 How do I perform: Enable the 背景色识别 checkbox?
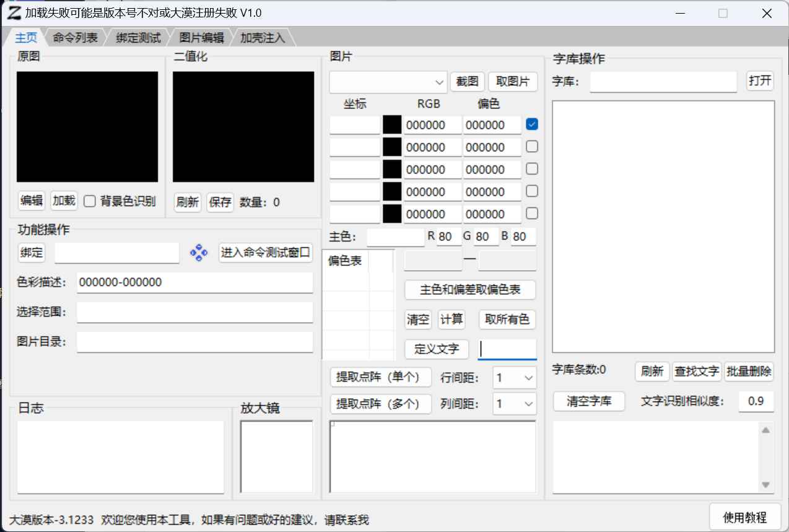point(90,201)
